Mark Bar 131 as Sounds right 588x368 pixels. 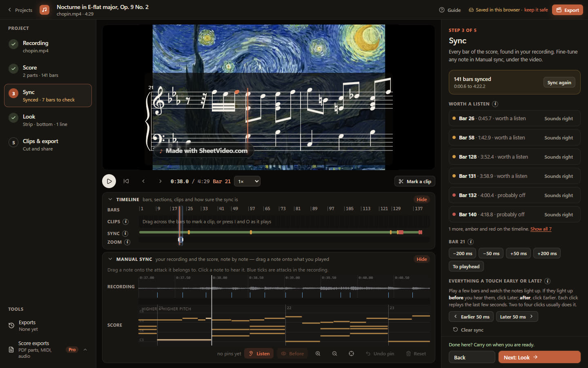559,176
